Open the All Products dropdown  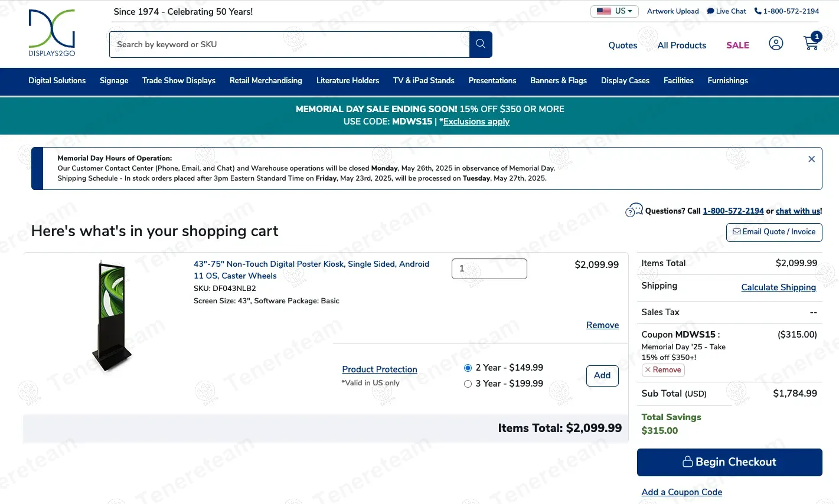click(682, 45)
